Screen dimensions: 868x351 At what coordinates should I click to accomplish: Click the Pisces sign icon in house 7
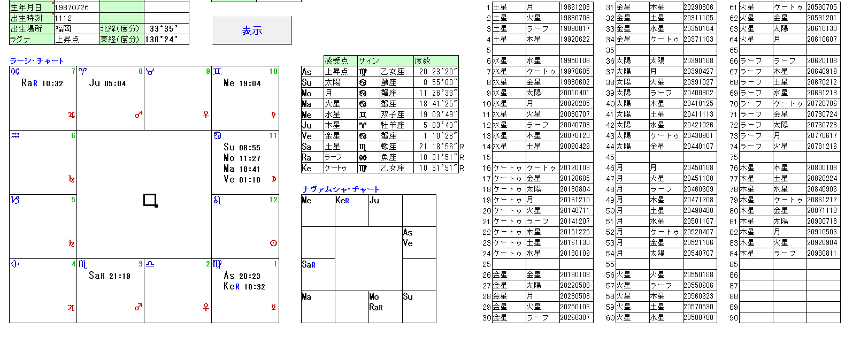point(16,71)
